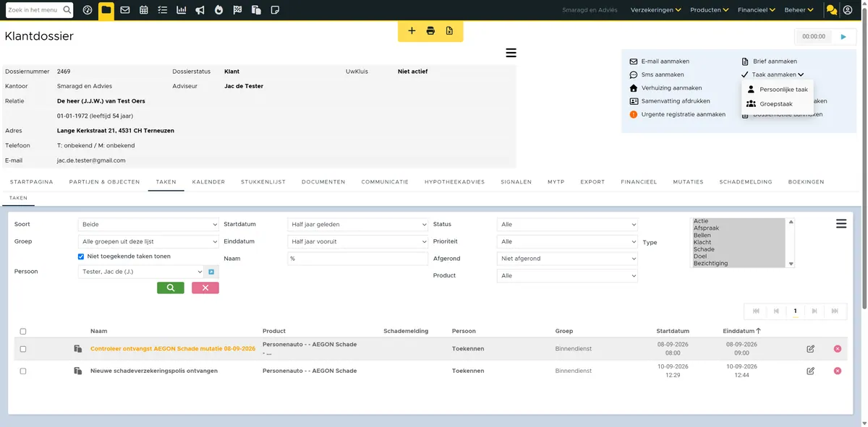
Task: Open the megaphone icon in top bar
Action: 200,10
